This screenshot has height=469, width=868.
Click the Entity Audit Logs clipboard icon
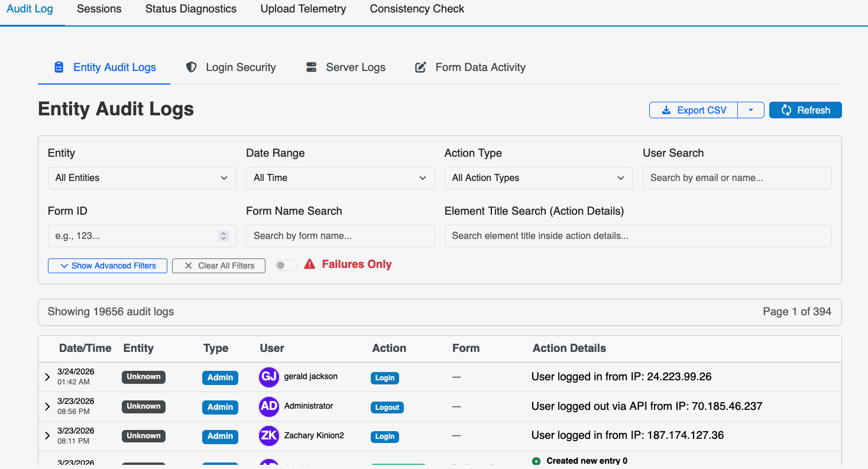click(59, 67)
